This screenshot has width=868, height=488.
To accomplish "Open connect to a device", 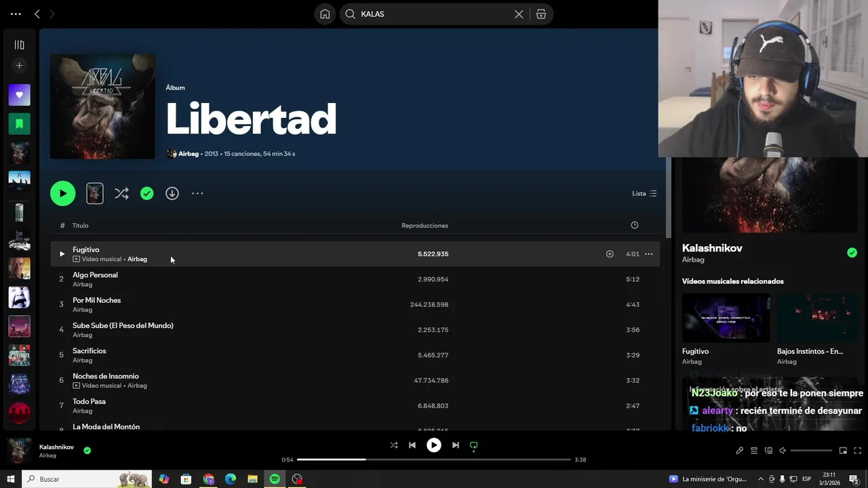I will (768, 451).
